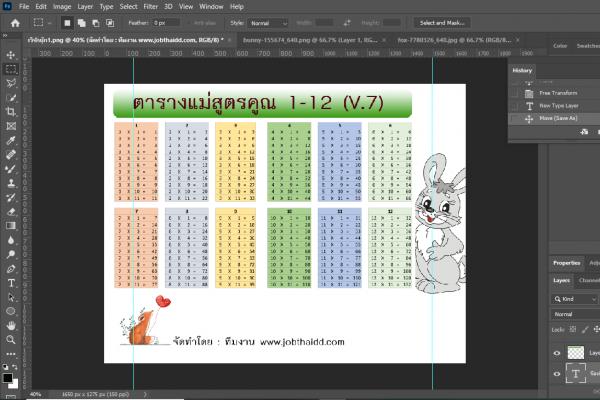Screen dimensions: 600x400
Task: Select the Brush tool
Action: [x=11, y=169]
